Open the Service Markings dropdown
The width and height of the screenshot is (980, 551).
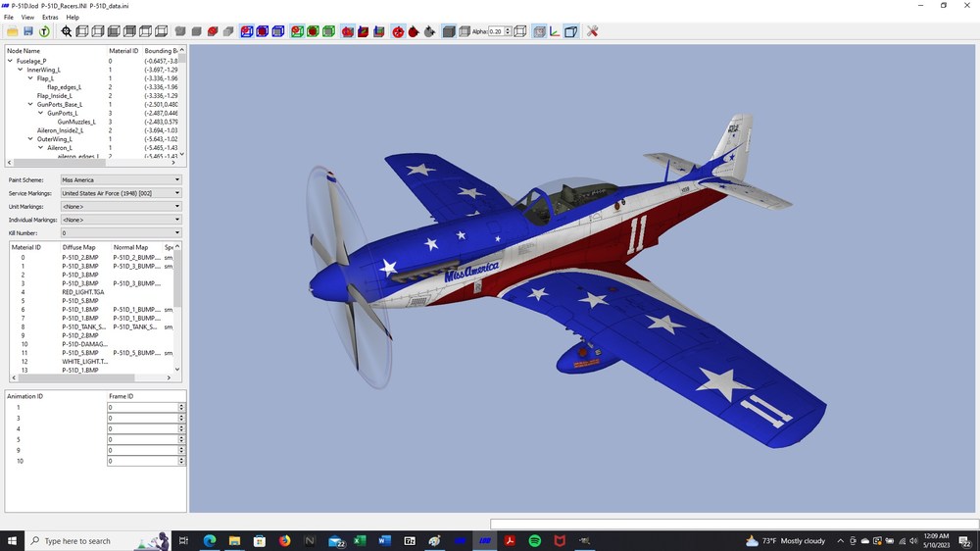[x=121, y=193]
